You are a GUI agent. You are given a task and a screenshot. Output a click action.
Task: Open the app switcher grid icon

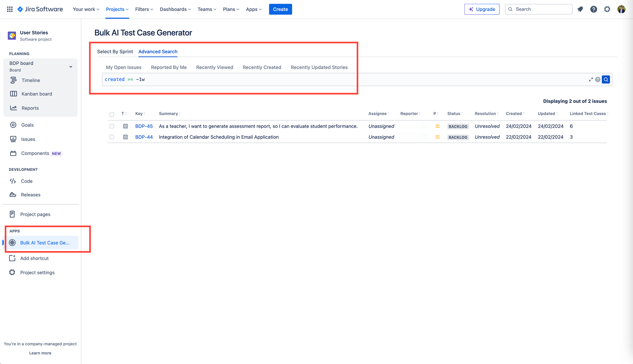[x=10, y=9]
